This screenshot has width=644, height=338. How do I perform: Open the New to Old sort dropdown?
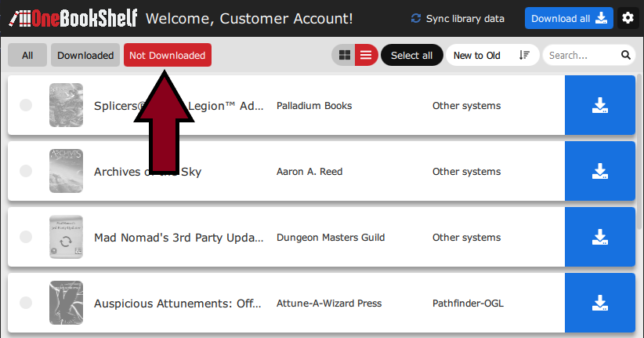pos(491,56)
